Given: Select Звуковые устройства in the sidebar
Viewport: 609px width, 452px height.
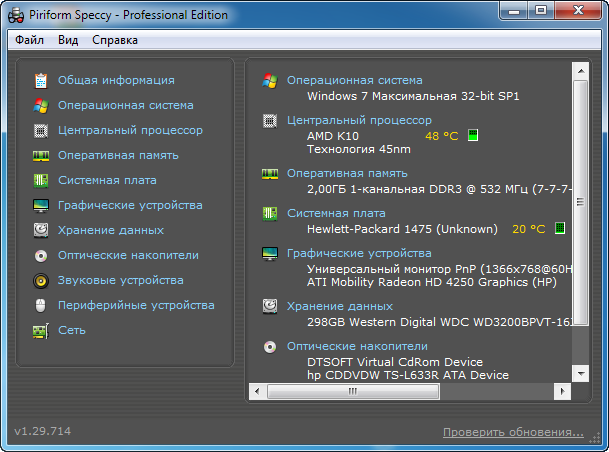Looking at the screenshot, I should (x=121, y=280).
